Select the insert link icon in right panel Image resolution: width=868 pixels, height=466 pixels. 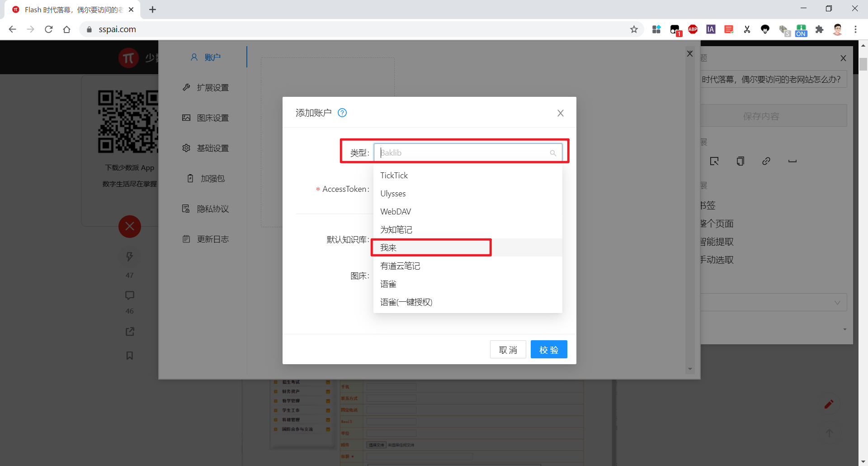tap(766, 161)
